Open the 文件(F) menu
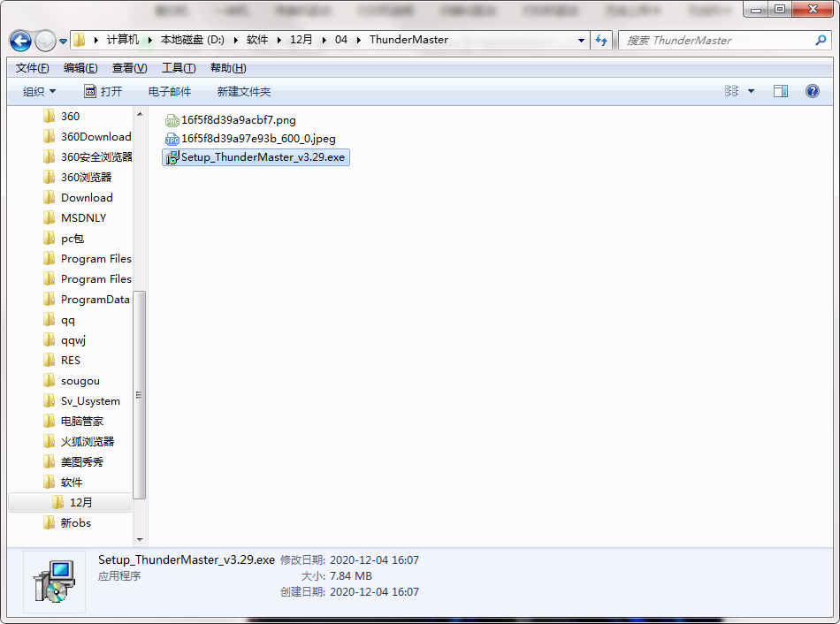840x624 pixels. tap(32, 68)
